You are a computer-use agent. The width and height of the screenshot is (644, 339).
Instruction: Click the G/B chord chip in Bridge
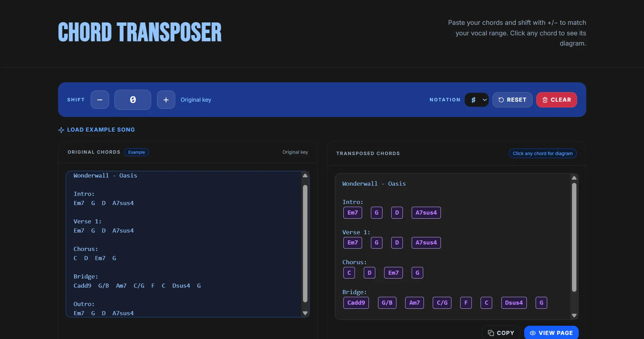coord(387,303)
